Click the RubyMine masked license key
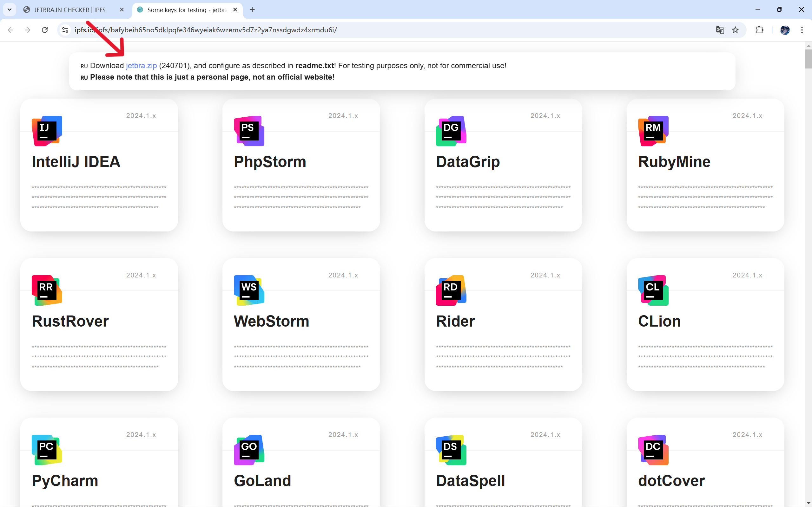Screen dimensions: 812x507 (705, 197)
